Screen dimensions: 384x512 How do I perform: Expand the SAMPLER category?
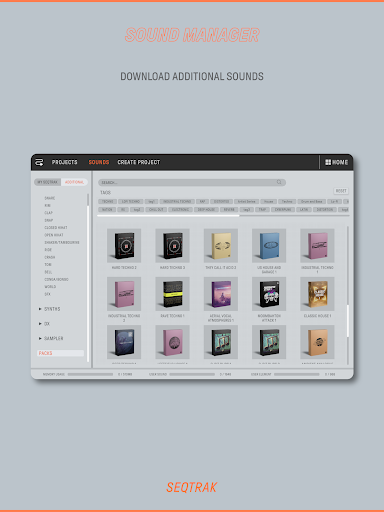tap(51, 338)
